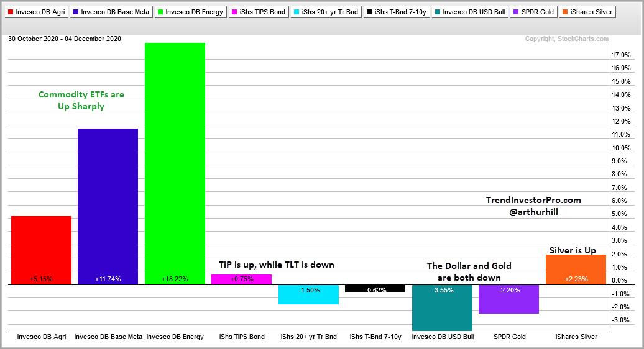Select the Invesco DB Base Meta legend tab
Viewport: 644px width, 349px height.
click(112, 12)
